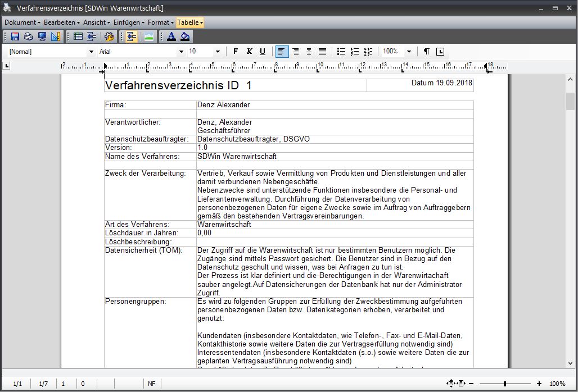The image size is (578, 392).
Task: Click the "NF" status bar indicator
Action: click(151, 384)
